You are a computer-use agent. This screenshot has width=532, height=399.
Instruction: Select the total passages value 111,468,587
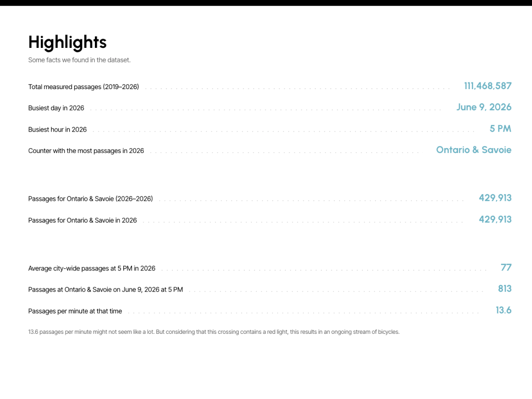pos(488,86)
